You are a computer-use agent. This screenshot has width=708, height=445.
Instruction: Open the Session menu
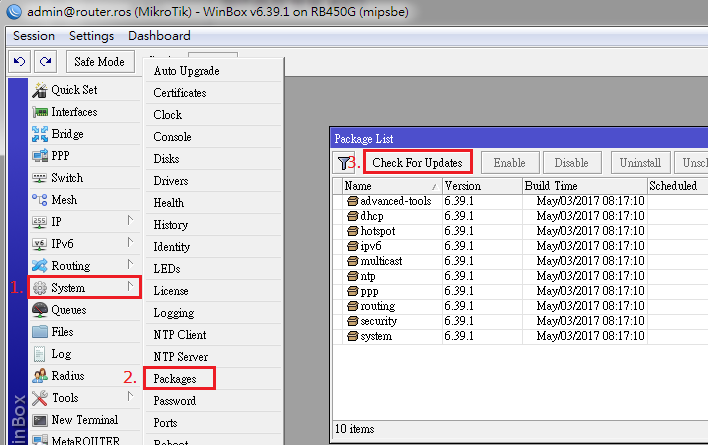pyautogui.click(x=34, y=36)
